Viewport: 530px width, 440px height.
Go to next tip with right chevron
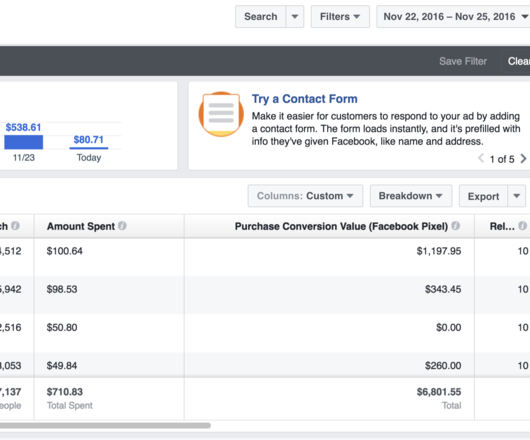coord(523,158)
